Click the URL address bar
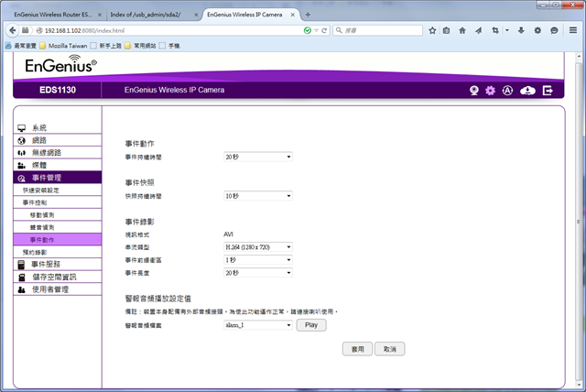 [x=174, y=30]
